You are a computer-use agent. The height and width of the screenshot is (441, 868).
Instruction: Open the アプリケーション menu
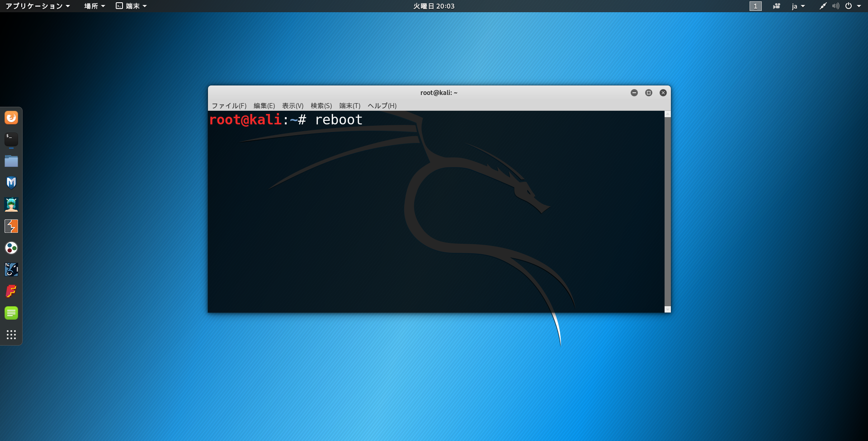(38, 6)
